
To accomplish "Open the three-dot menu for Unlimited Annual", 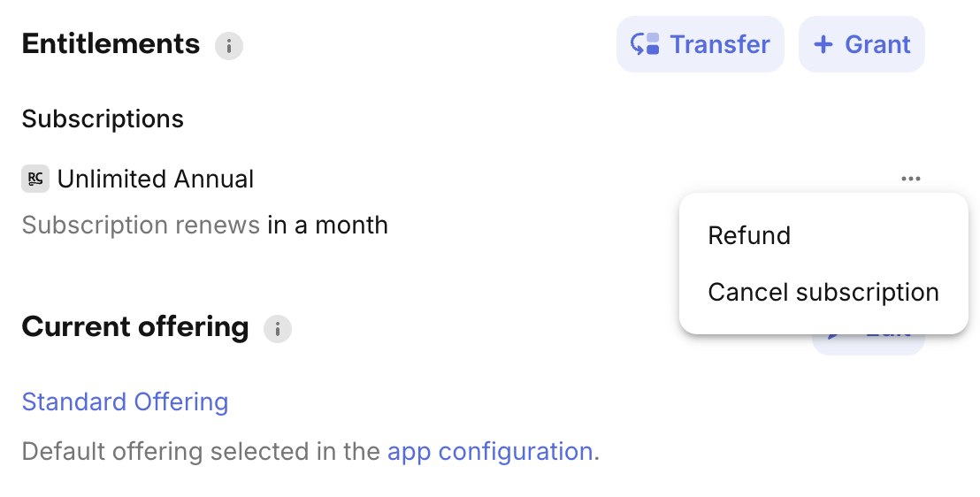I will pos(911,179).
